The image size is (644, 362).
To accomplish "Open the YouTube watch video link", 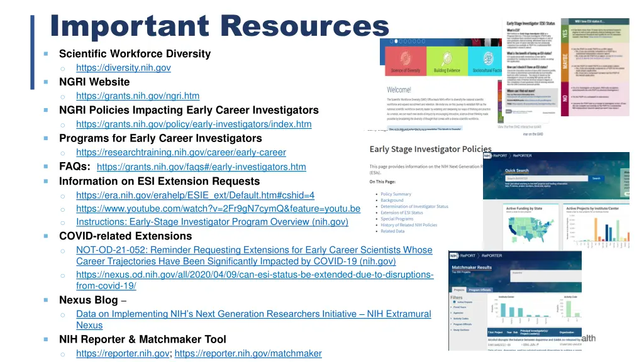I will click(x=218, y=209).
